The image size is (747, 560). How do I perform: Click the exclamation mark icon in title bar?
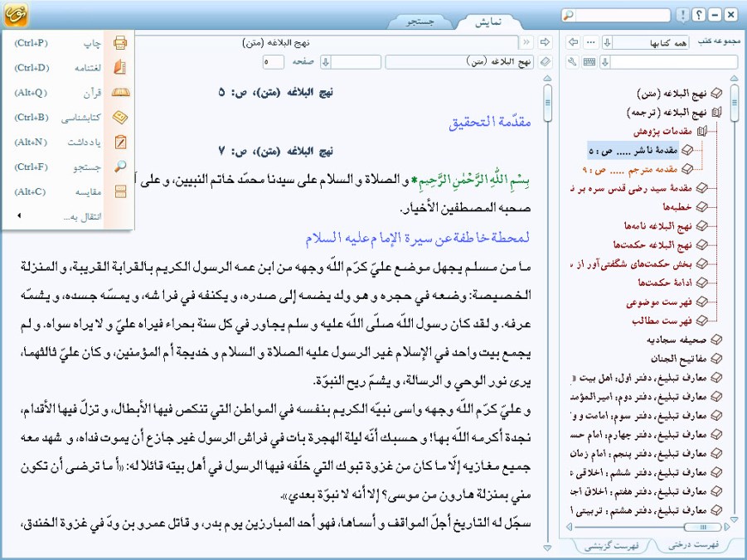[682, 15]
